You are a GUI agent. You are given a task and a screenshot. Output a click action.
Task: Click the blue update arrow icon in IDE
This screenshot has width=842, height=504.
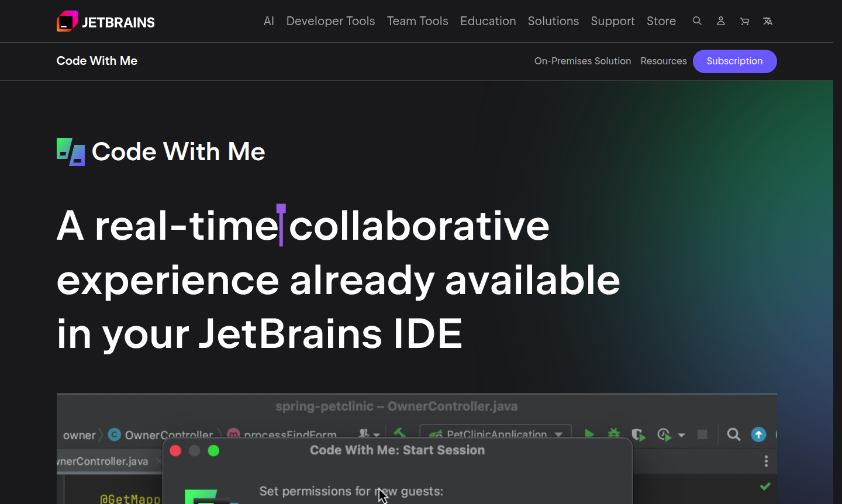(758, 434)
